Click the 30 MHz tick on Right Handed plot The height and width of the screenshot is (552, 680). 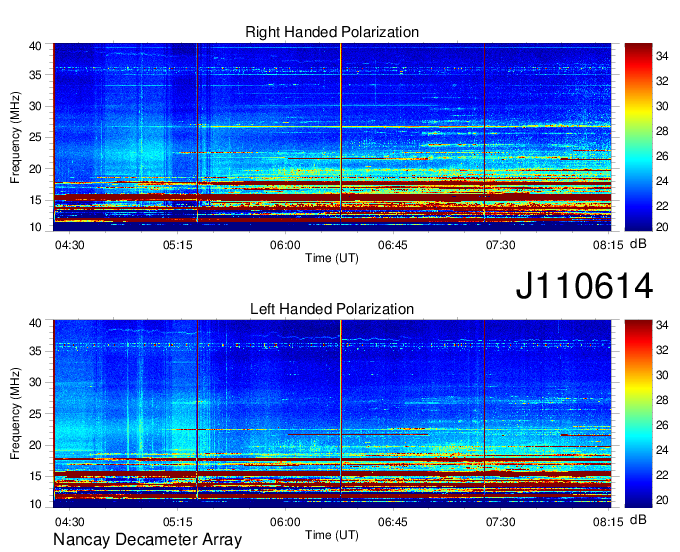coord(36,106)
